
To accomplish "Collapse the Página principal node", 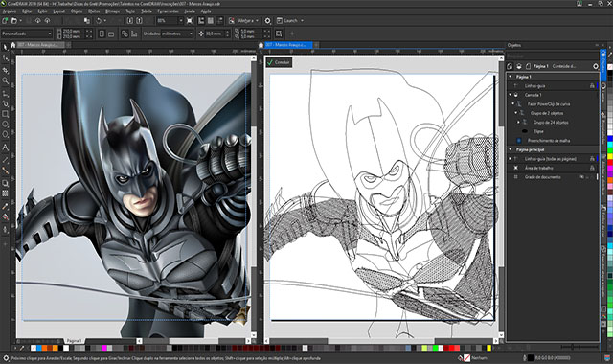I will [511, 149].
